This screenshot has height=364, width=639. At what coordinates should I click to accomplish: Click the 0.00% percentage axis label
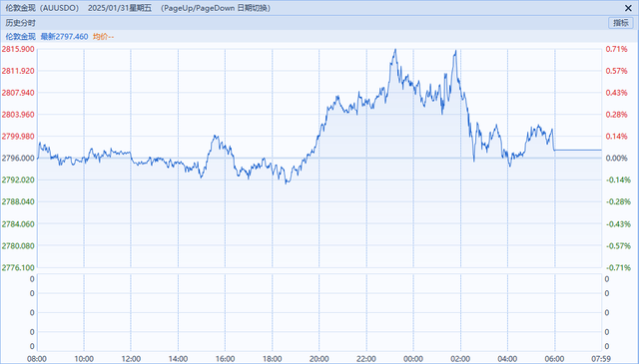pyautogui.click(x=617, y=158)
